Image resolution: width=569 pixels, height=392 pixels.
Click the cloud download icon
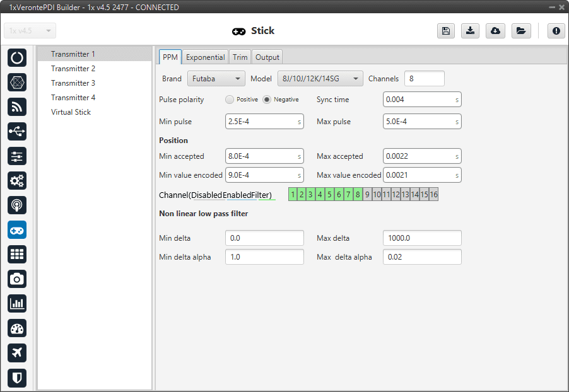pos(495,31)
